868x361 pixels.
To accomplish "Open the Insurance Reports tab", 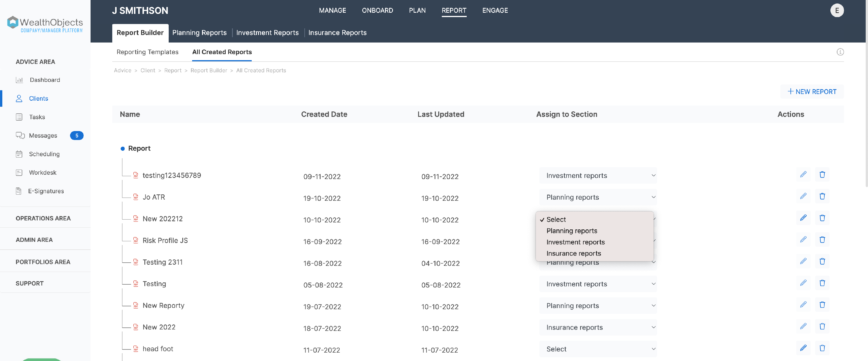I will point(337,33).
